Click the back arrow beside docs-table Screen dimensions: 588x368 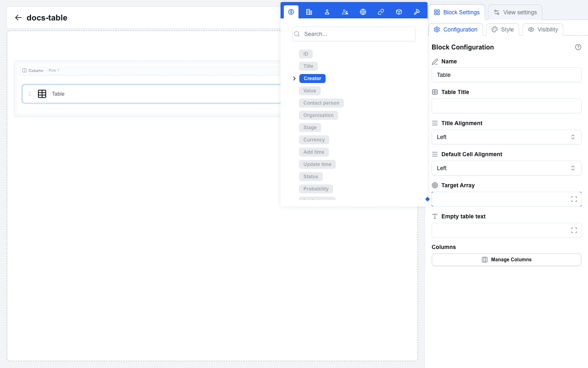pos(18,18)
